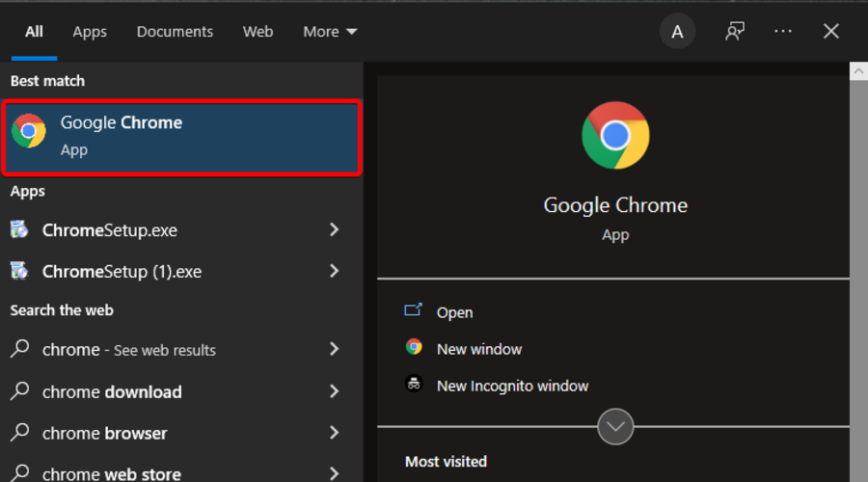Click the Incognito icon beside New Incognito window
868x482 pixels.
pyautogui.click(x=414, y=385)
